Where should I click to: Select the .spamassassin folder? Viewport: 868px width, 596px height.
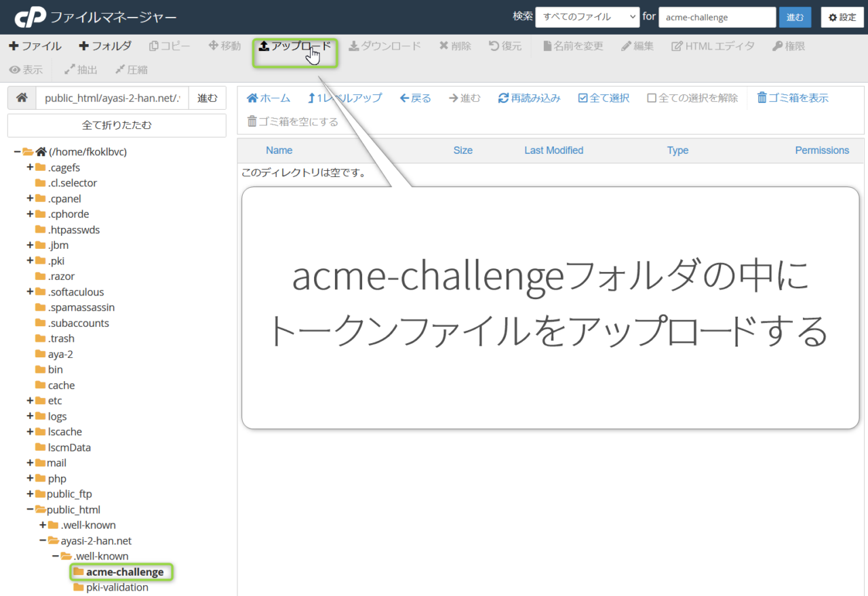tap(81, 308)
